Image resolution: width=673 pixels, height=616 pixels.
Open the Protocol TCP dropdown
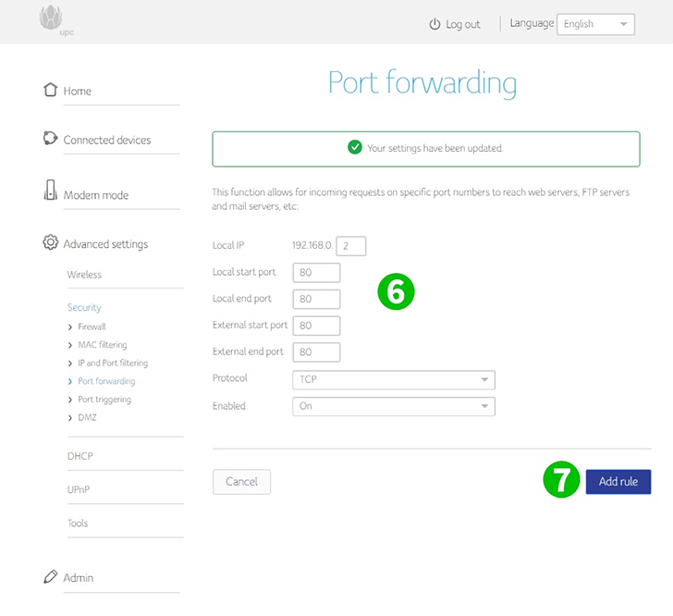tap(394, 380)
